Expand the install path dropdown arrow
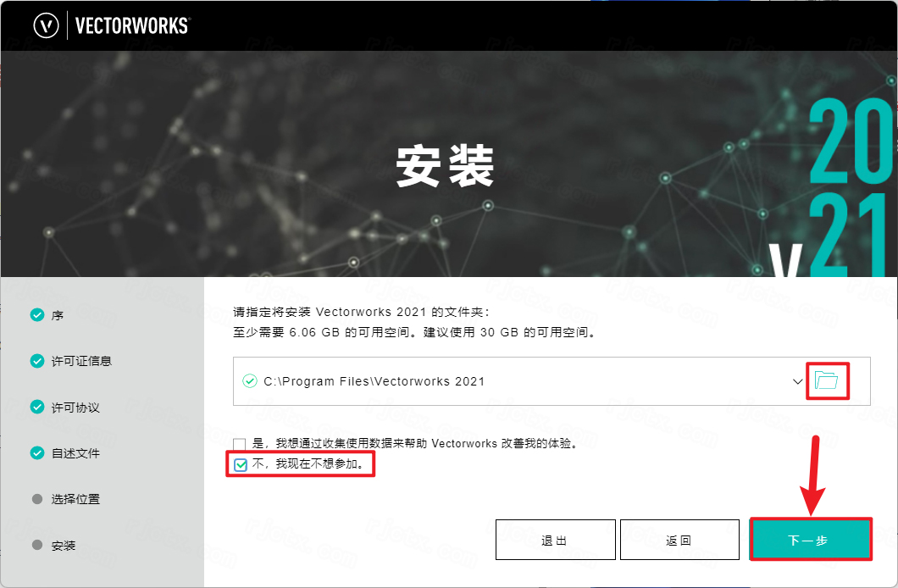This screenshot has width=898, height=588. pos(797,381)
